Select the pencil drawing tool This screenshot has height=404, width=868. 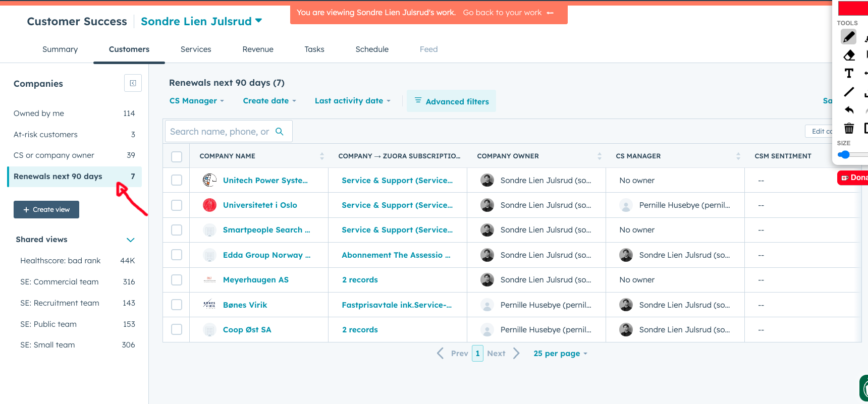click(848, 37)
